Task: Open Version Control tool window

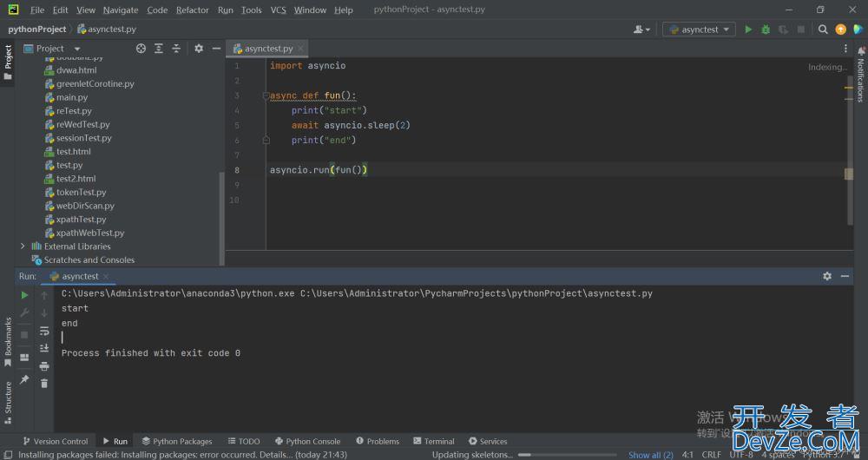Action: pyautogui.click(x=56, y=441)
